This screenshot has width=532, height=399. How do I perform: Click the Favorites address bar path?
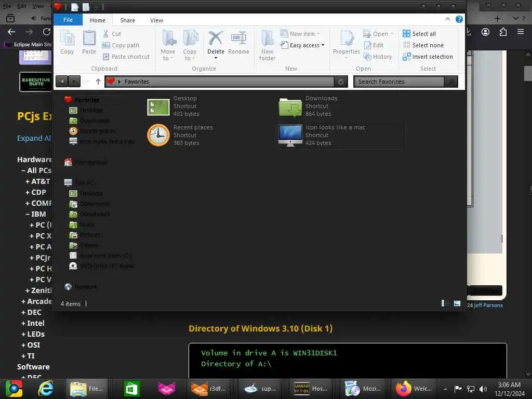[220, 82]
